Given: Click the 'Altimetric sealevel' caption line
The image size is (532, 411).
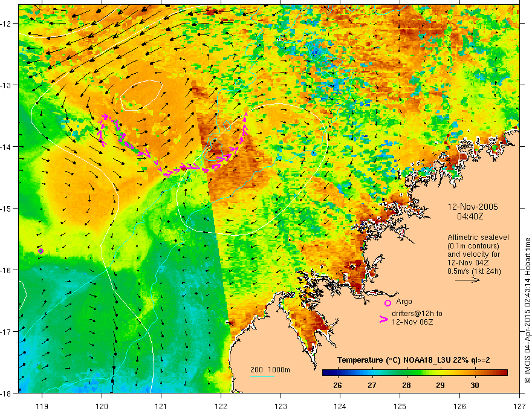Looking at the screenshot, I should (478, 238).
